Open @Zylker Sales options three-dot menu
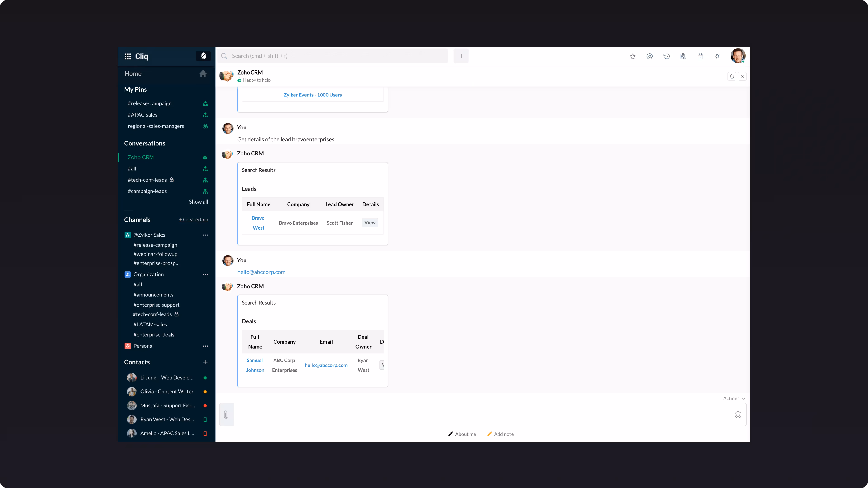868x488 pixels. [205, 235]
